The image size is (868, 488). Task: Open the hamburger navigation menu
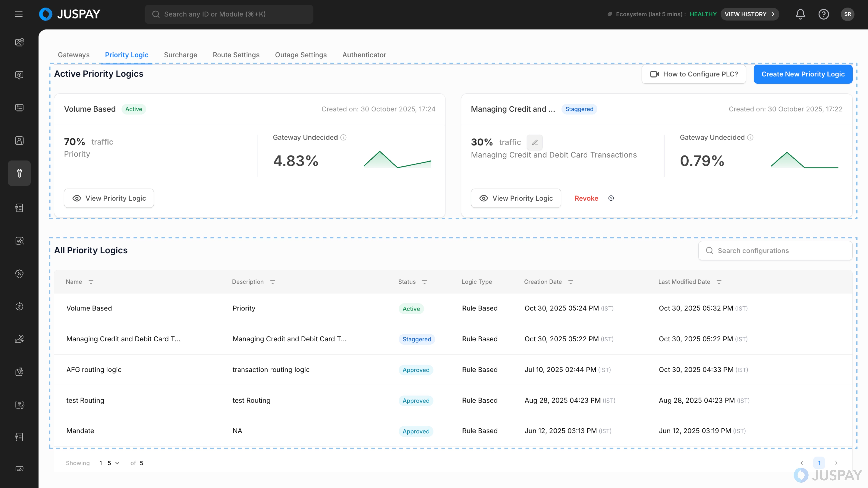19,14
